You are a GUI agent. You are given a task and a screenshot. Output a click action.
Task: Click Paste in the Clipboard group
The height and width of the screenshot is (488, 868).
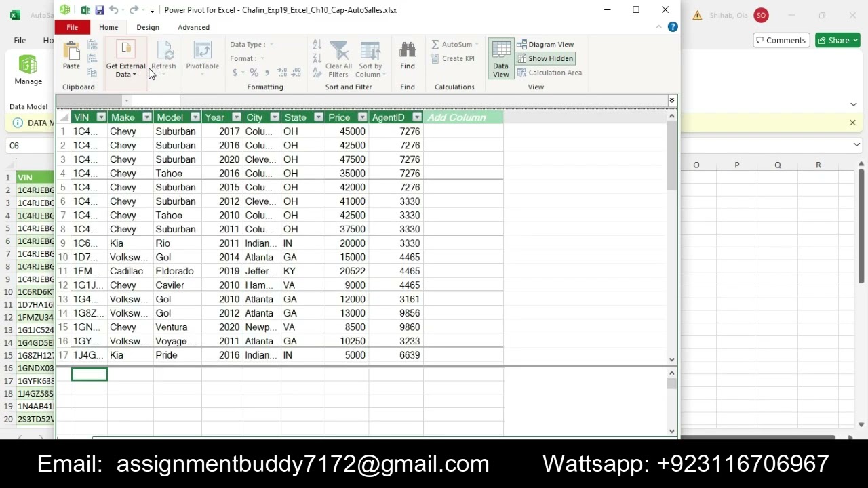tap(71, 56)
